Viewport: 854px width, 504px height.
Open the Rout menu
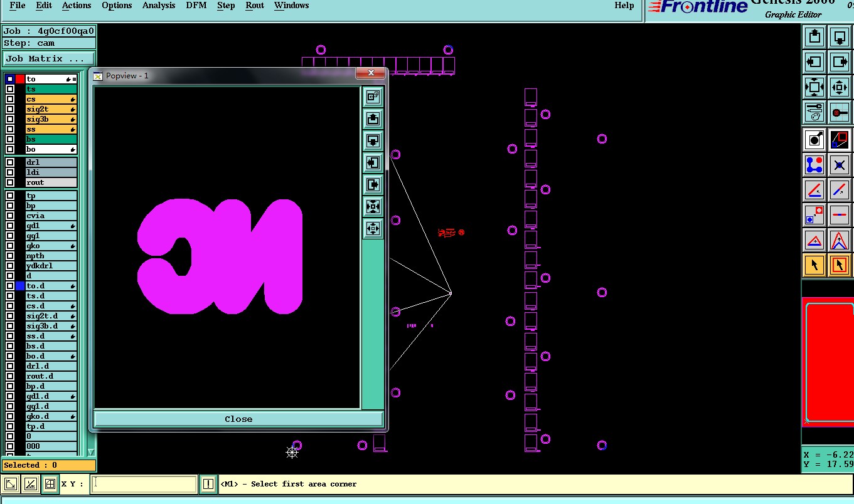coord(255,6)
